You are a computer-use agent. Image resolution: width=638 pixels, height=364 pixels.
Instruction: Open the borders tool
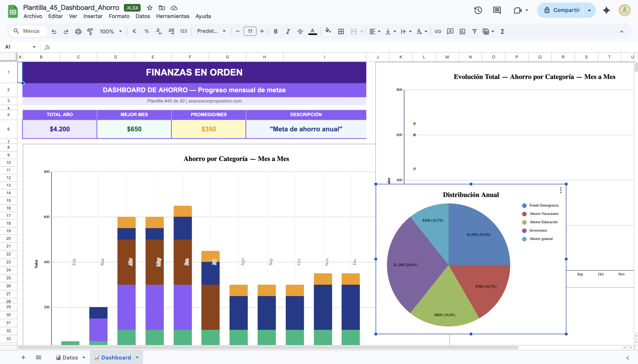[x=341, y=31]
